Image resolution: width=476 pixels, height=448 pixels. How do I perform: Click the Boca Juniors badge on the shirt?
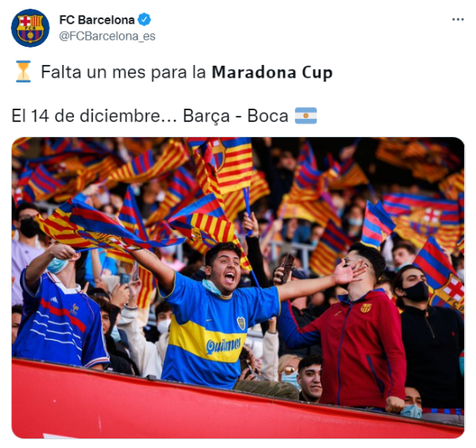click(241, 323)
